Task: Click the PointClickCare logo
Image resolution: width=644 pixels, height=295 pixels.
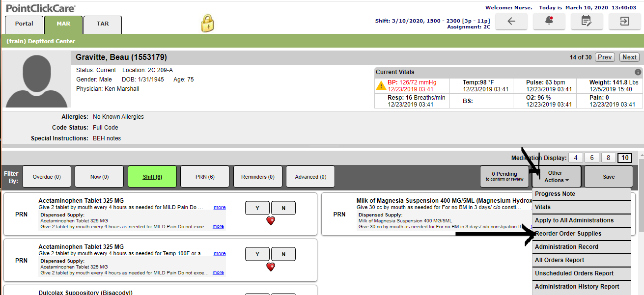Action: click(x=41, y=8)
